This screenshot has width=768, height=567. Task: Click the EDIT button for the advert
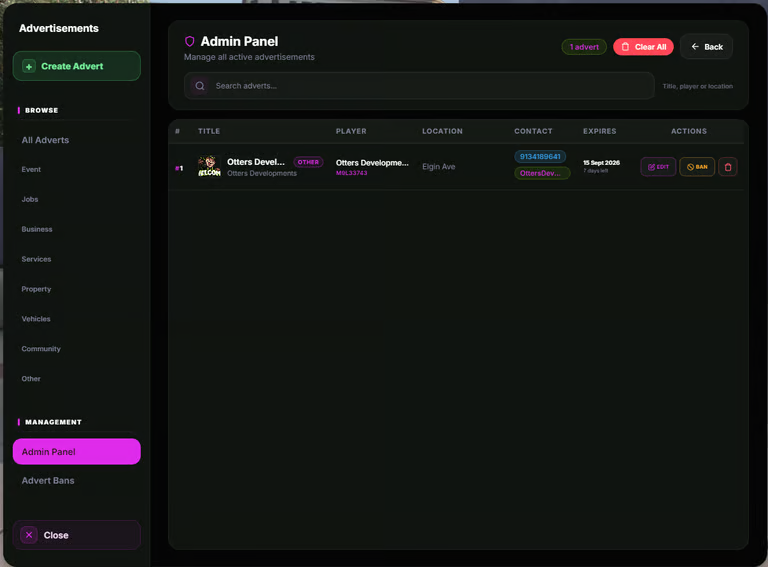click(658, 167)
